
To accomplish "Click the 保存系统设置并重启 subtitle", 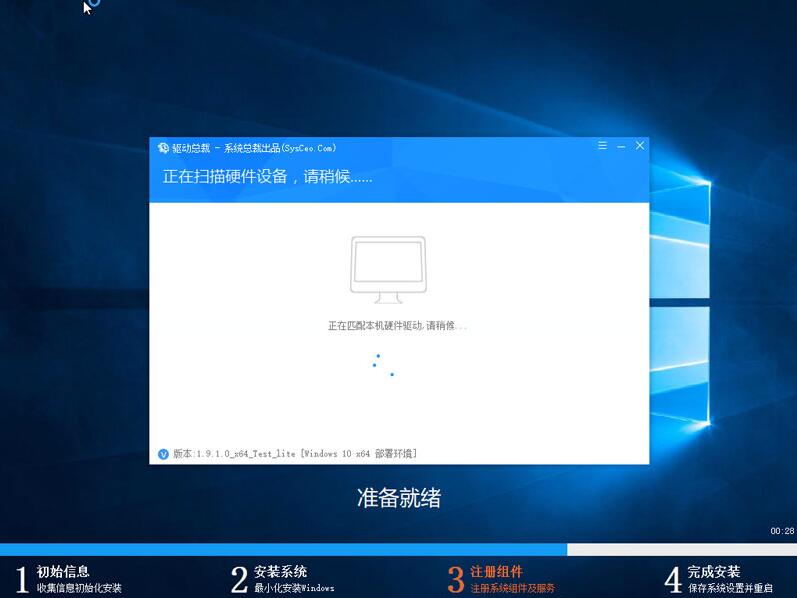I will pyautogui.click(x=730, y=588).
